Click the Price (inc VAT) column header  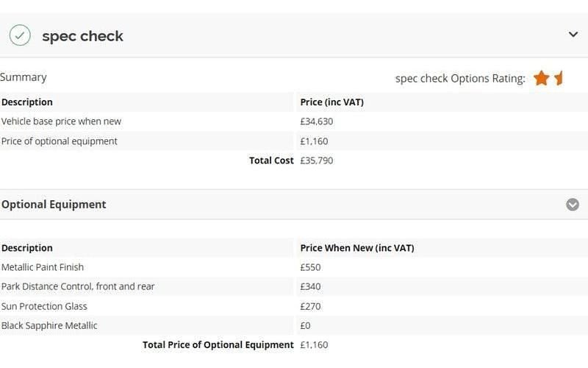(332, 102)
